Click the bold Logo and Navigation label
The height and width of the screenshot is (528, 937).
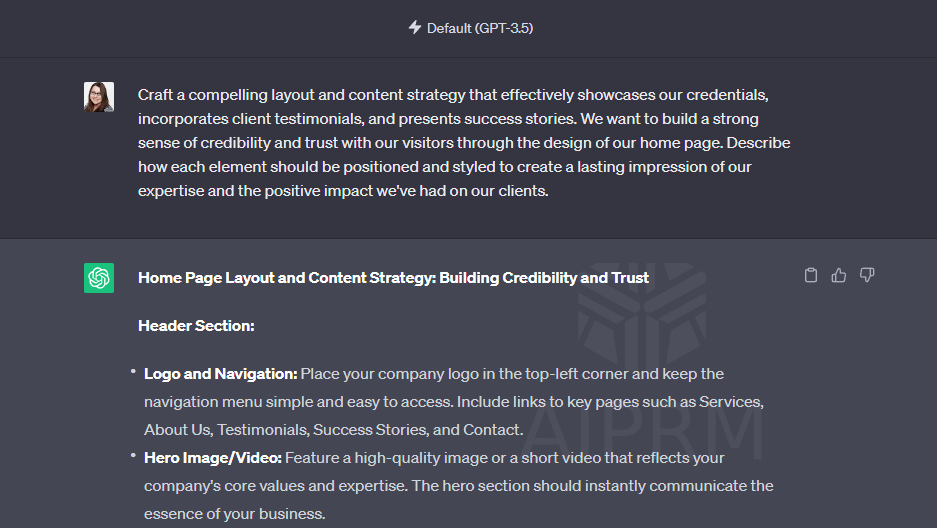221,374
